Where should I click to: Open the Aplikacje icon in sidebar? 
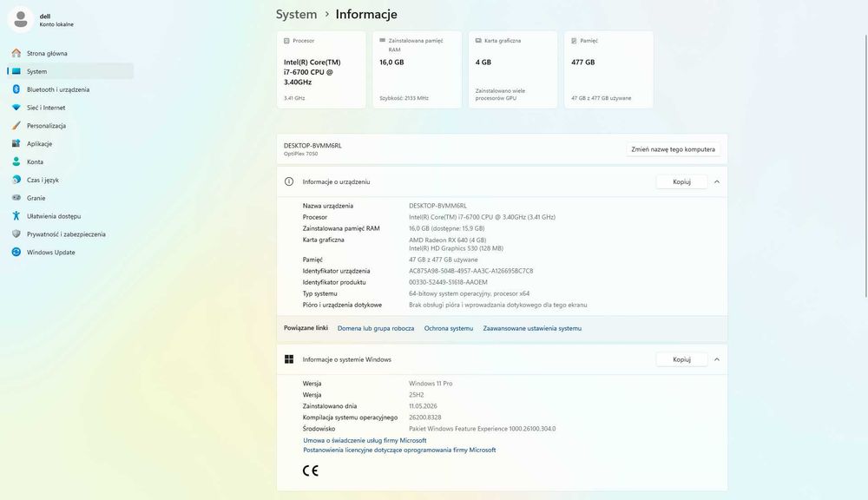click(16, 143)
